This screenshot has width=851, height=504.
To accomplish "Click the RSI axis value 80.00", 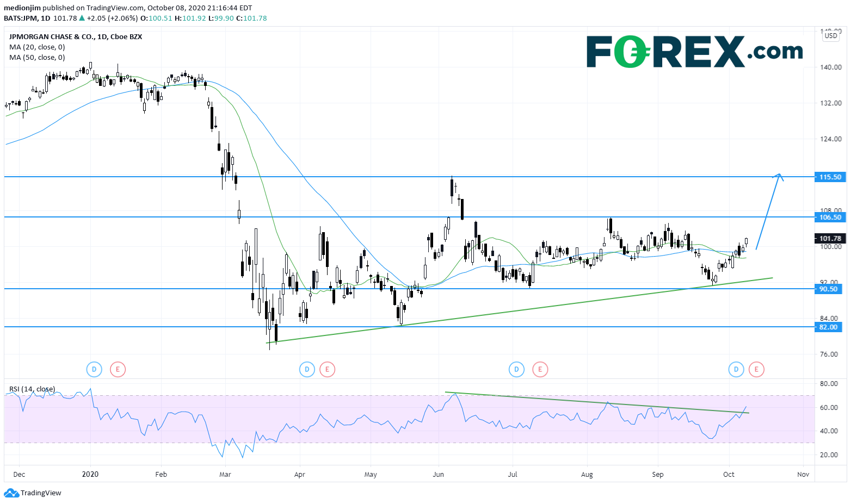I will [x=829, y=384].
